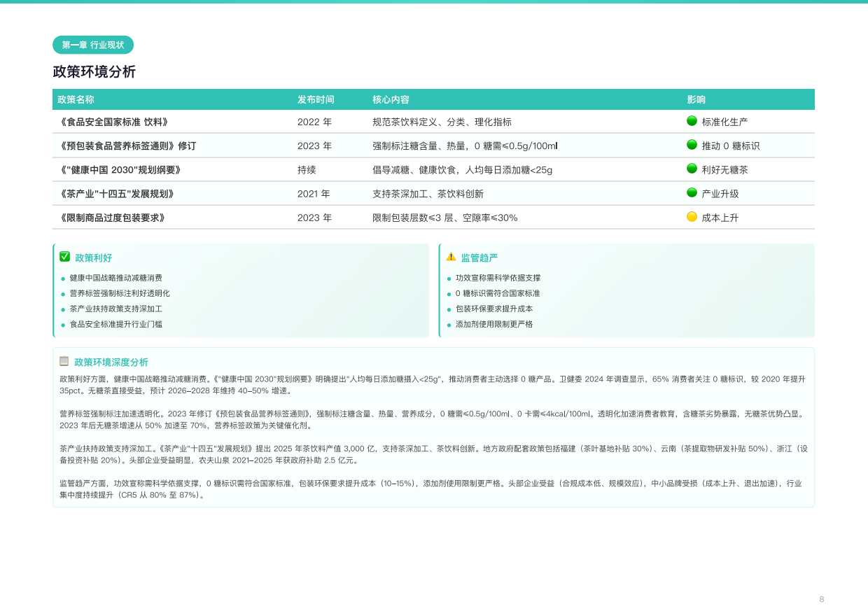Viewport: 868px width, 613px height.
Task: Click the 政策利好 card heading
Action: pyautogui.click(x=93, y=258)
